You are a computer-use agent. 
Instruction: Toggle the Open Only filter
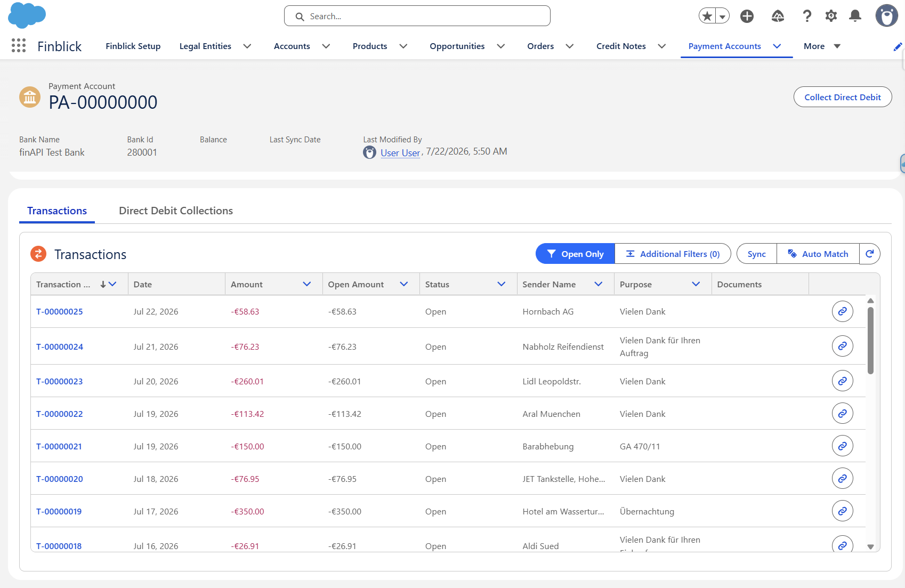click(x=575, y=254)
